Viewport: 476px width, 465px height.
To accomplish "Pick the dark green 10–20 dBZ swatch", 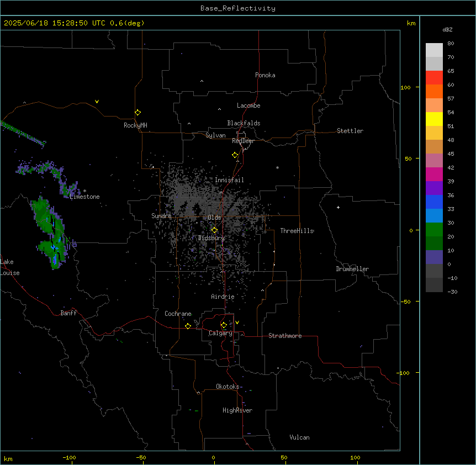I will click(434, 244).
